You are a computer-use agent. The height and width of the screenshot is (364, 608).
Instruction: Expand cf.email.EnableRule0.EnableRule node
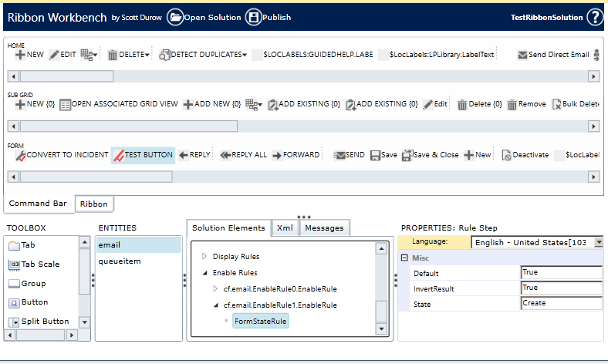click(x=215, y=288)
